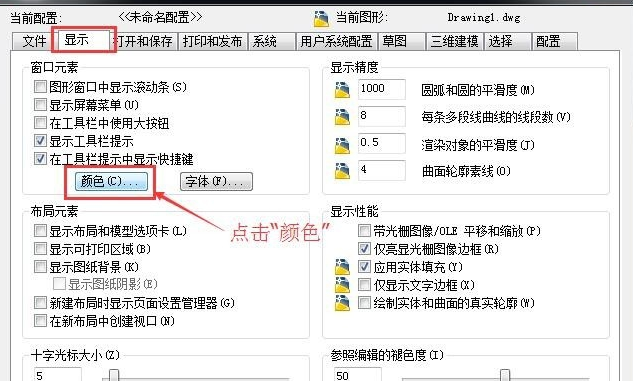This screenshot has width=633, height=381.
Task: Uncheck 显示工具栏提示 checkbox
Action: click(x=40, y=140)
